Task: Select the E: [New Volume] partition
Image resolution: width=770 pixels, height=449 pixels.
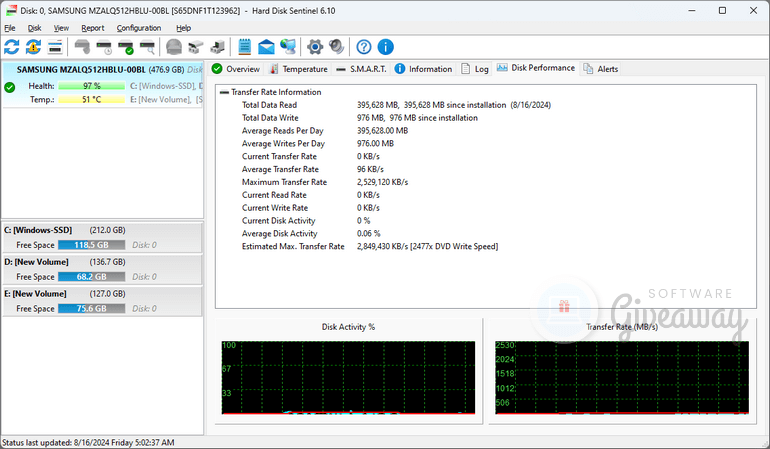Action: point(102,301)
